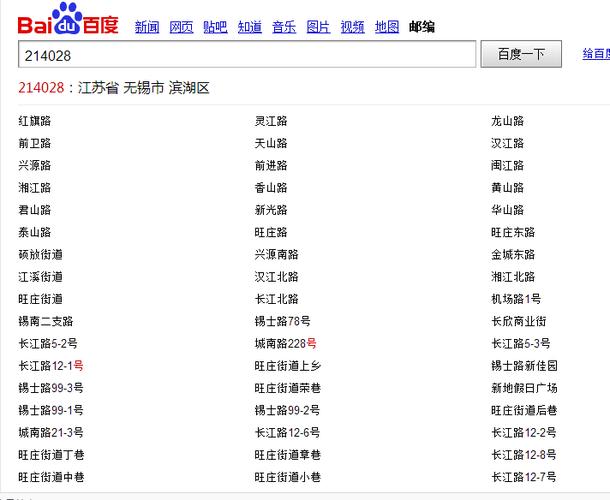Click the 旺庄东路 entry
The height and width of the screenshot is (500, 610).
pyautogui.click(x=513, y=232)
